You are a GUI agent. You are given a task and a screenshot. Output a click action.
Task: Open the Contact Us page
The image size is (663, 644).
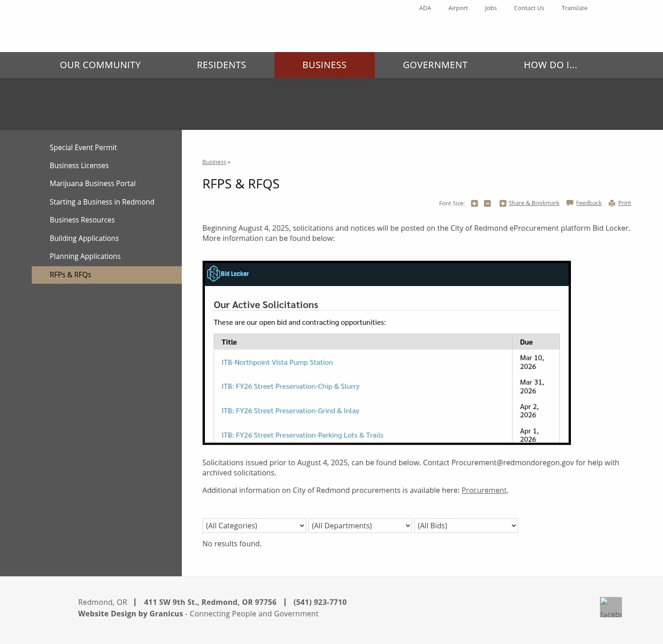click(x=529, y=8)
